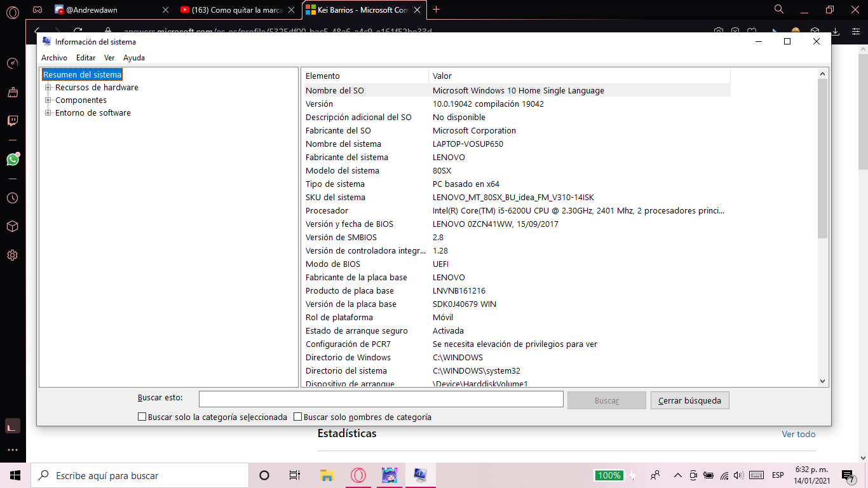Select the Procesador row
Image resolution: width=868 pixels, height=488 pixels.
pyautogui.click(x=517, y=210)
